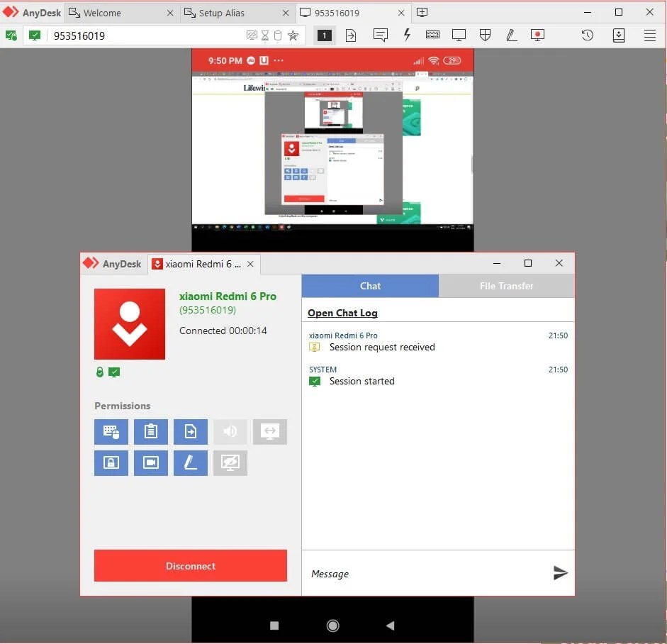Open the Actions lightning menu
667x644 pixels.
[406, 35]
